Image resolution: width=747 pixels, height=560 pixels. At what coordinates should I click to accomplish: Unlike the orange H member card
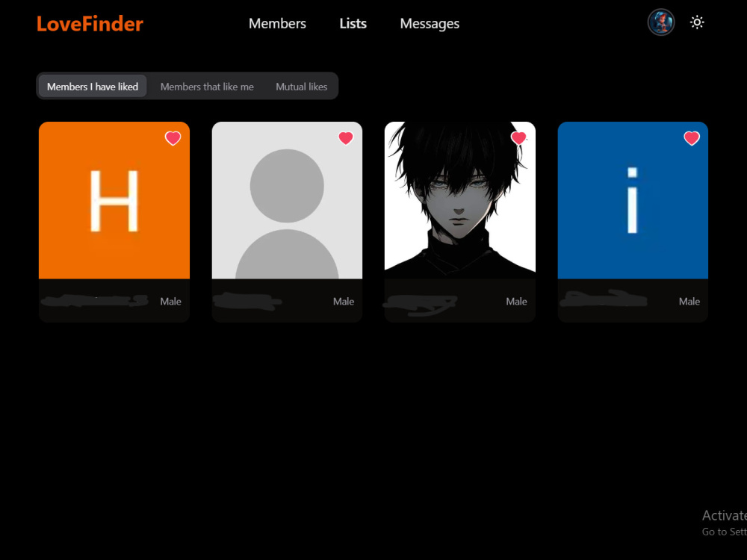(x=173, y=138)
